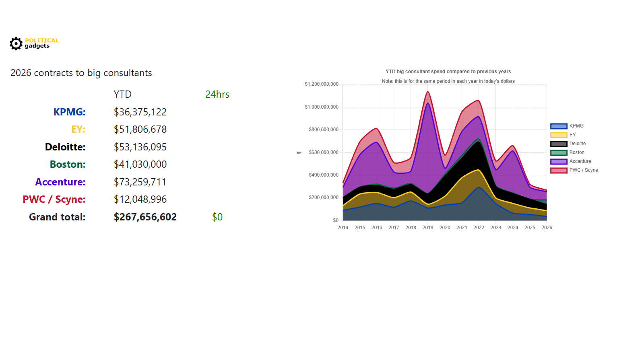Screen dimensions: 644x362
Task: Select the PWC / Scyne: row label
Action: (54, 199)
